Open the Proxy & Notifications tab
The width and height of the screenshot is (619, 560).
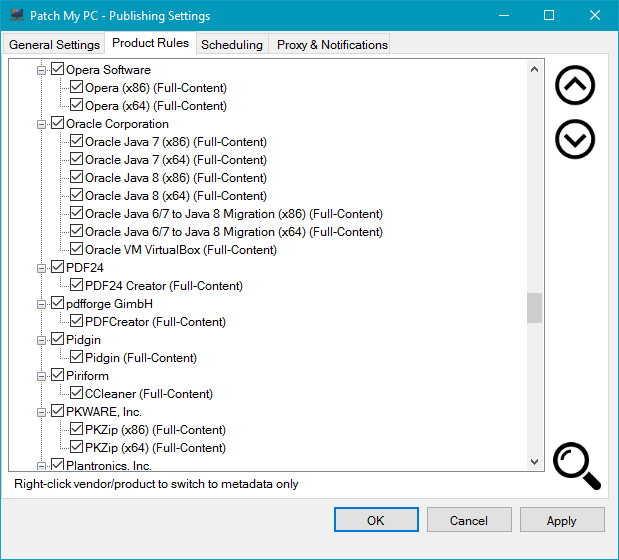coord(332,44)
